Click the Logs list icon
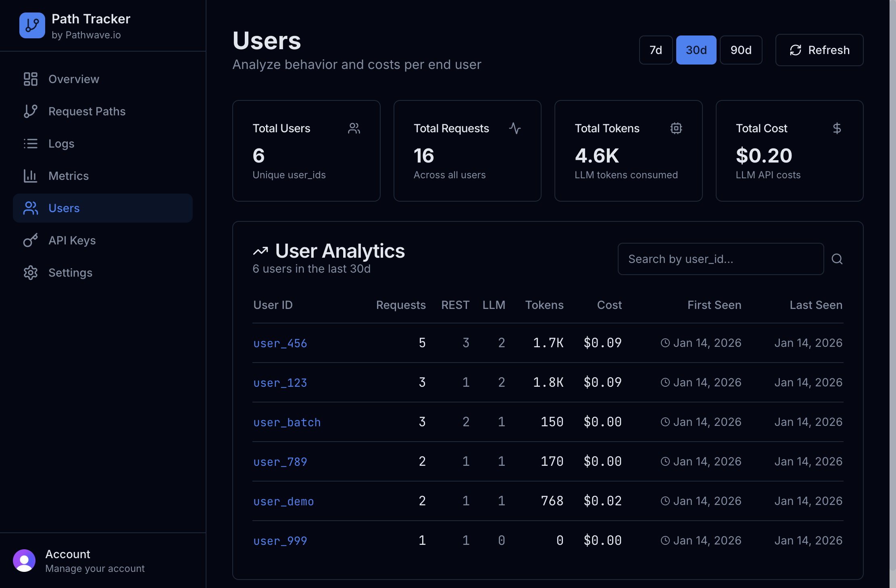The height and width of the screenshot is (588, 896). (31, 144)
